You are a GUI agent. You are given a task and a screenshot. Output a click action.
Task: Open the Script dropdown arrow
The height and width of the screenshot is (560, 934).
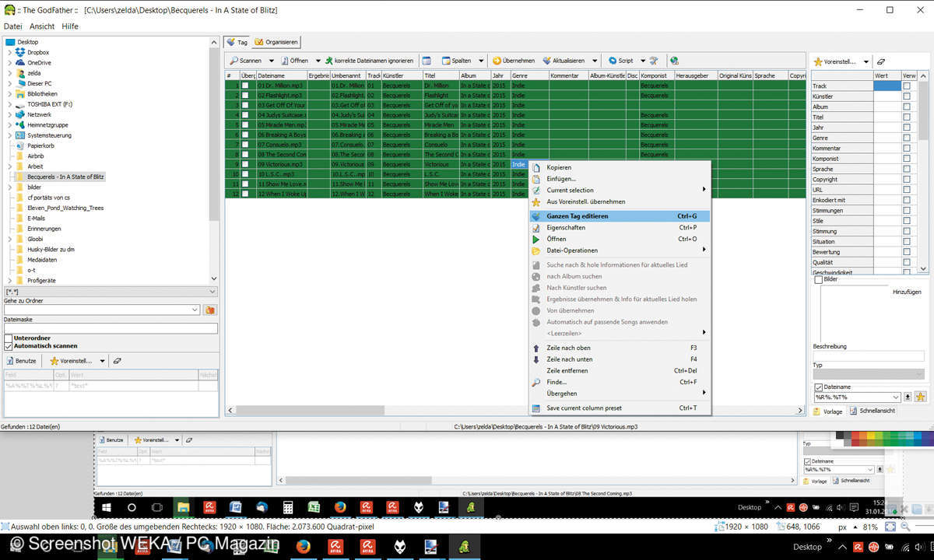point(641,61)
